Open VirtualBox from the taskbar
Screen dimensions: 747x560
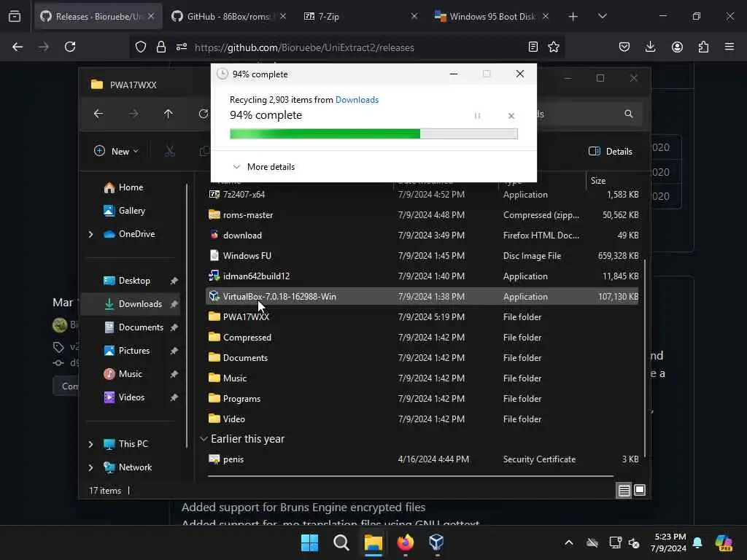pos(436,542)
